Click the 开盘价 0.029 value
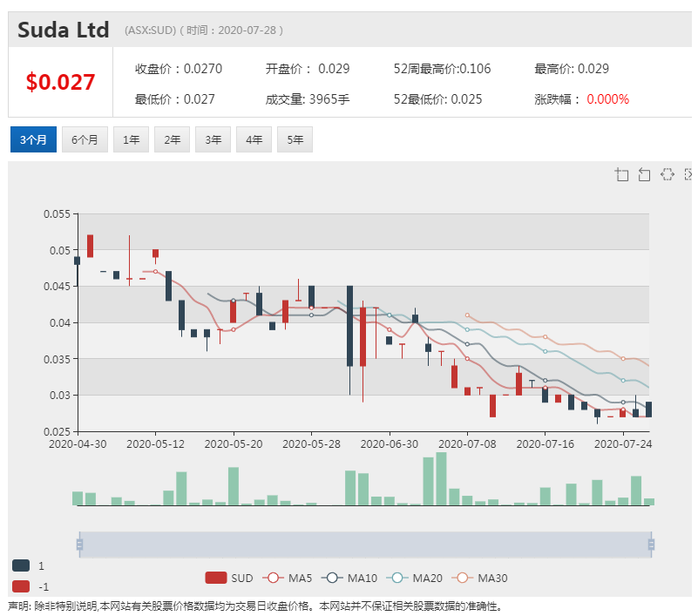Image resolution: width=698 pixels, height=616 pixels. (308, 69)
